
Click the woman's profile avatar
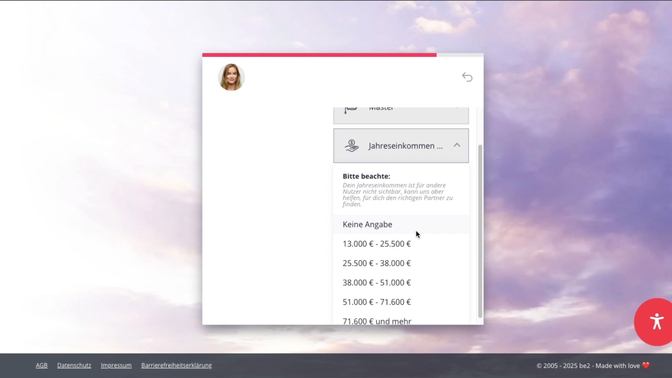click(231, 77)
